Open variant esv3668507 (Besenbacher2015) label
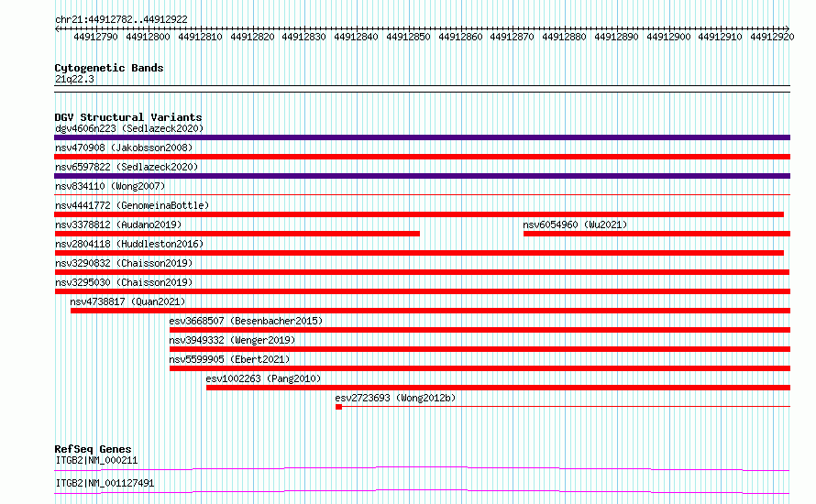Viewport: 816px width, 504px height. click(x=246, y=321)
